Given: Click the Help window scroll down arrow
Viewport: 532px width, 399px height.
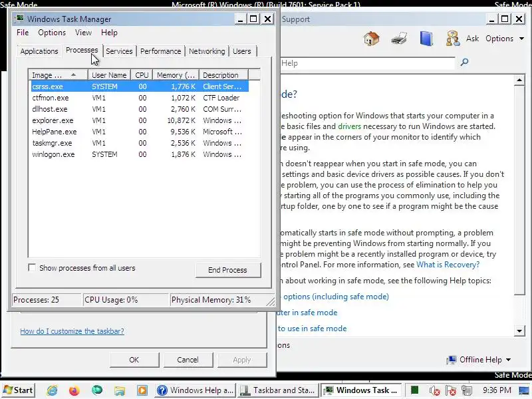Looking at the screenshot, I should pos(519,331).
